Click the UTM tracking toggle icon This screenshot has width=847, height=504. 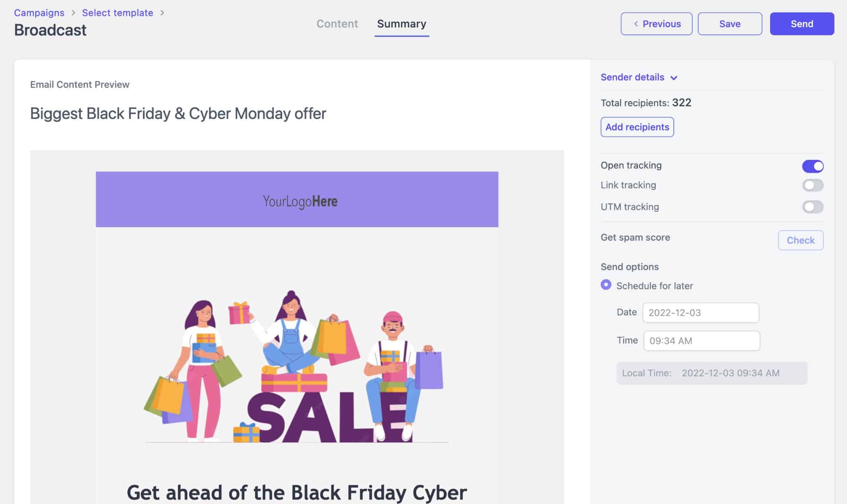[x=813, y=206]
